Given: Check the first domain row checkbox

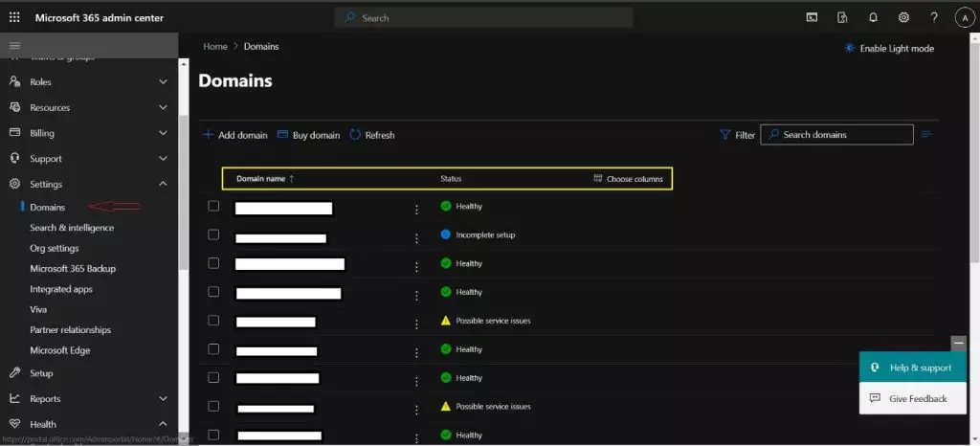Looking at the screenshot, I should coord(213,206).
